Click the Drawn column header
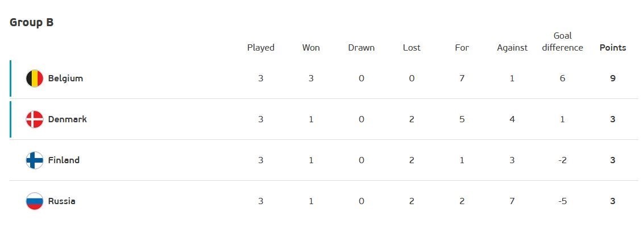This screenshot has width=644, height=228. [x=362, y=48]
